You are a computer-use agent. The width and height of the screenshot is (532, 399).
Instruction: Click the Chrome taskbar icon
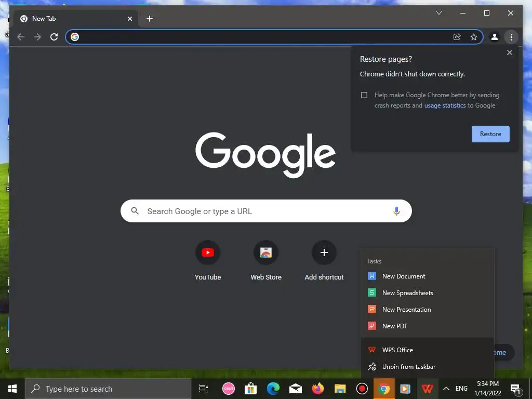click(384, 389)
